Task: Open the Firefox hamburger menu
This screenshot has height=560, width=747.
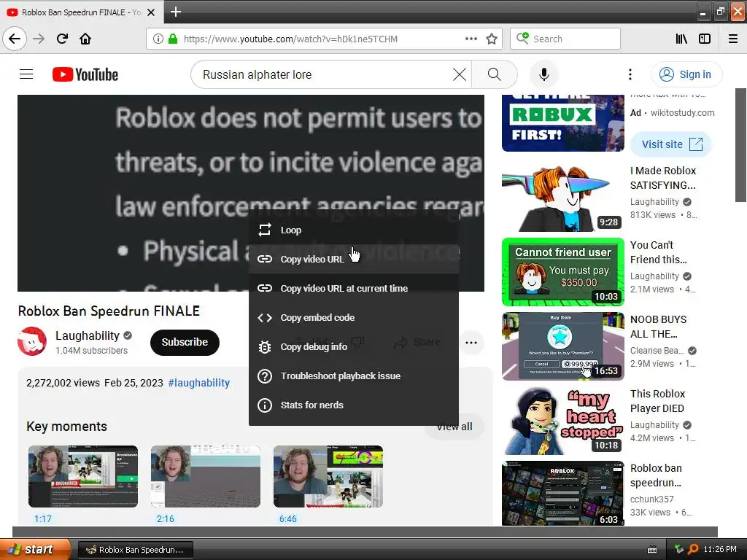Action: click(x=733, y=39)
